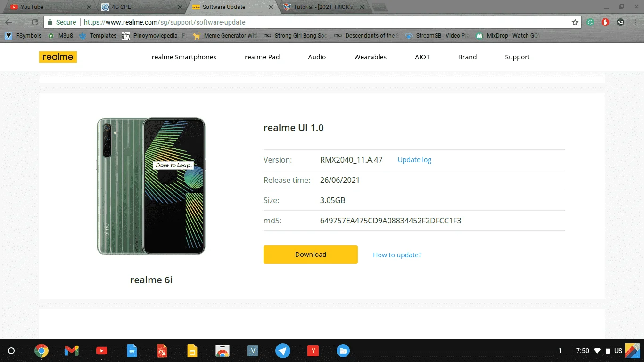This screenshot has width=644, height=362.
Task: Open the YouTube app on the shelf
Action: [x=101, y=351]
